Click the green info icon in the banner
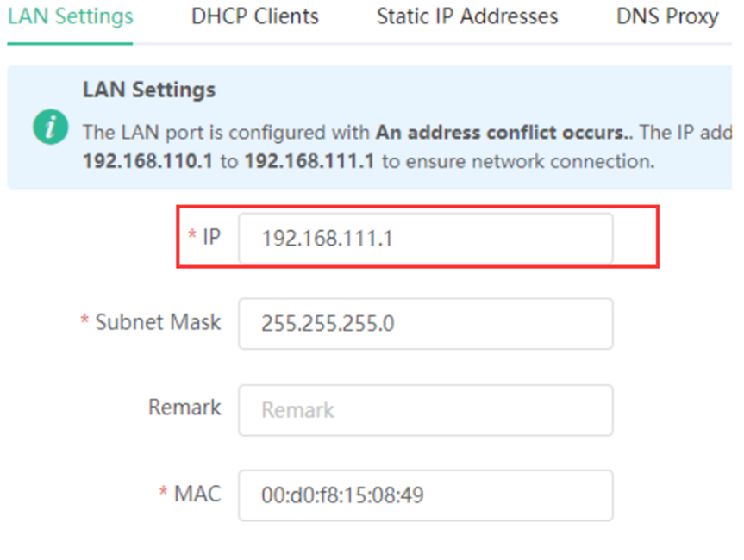Viewport: 744px width, 560px height. [51, 127]
